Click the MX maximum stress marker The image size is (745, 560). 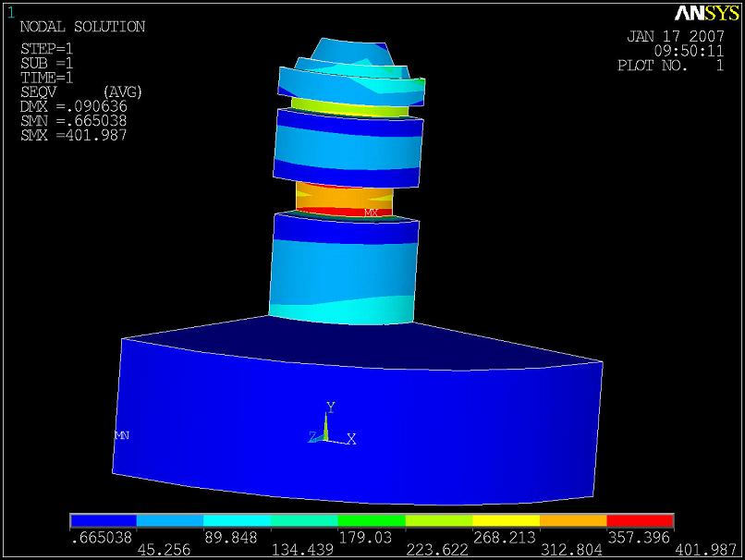[371, 213]
